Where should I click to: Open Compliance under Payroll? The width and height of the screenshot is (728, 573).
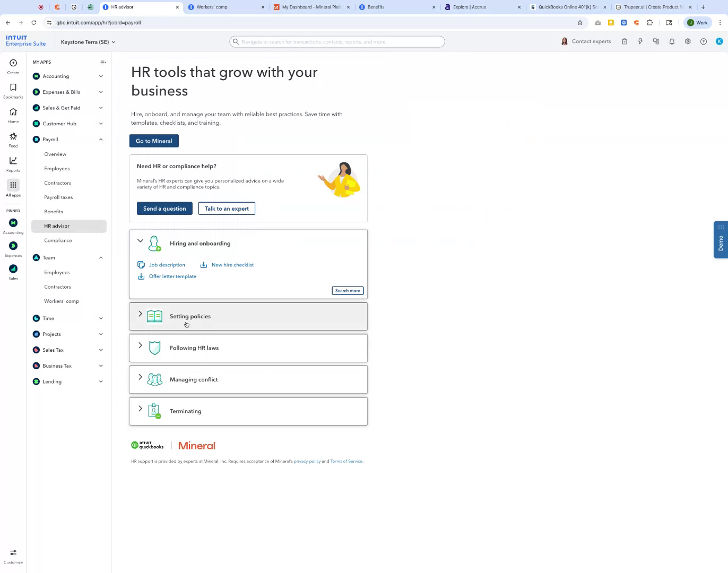[x=58, y=240]
